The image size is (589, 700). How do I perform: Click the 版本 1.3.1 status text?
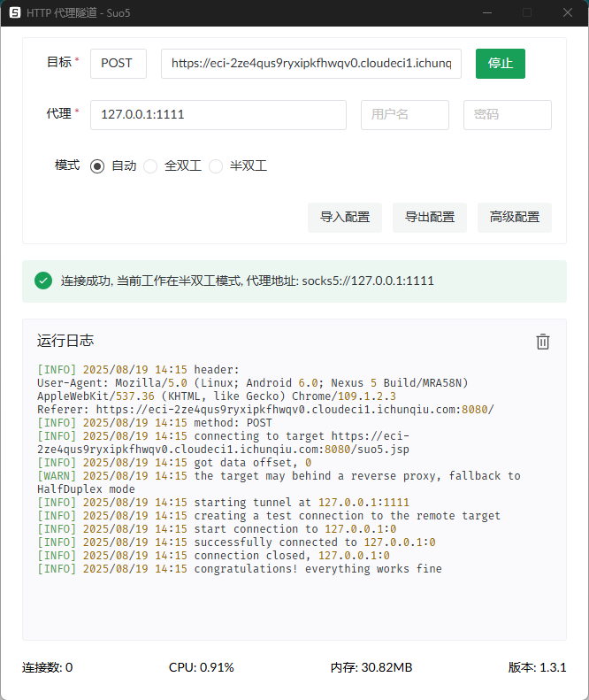[537, 667]
